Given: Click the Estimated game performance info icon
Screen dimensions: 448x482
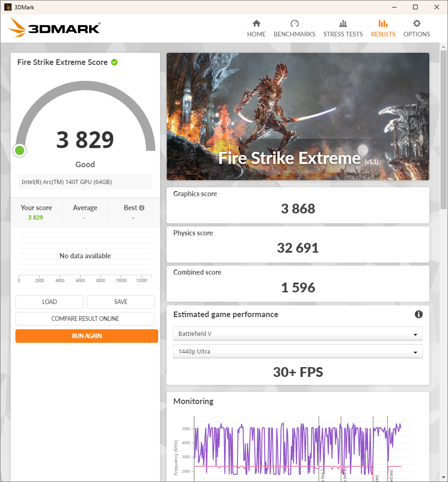Looking at the screenshot, I should (x=419, y=314).
